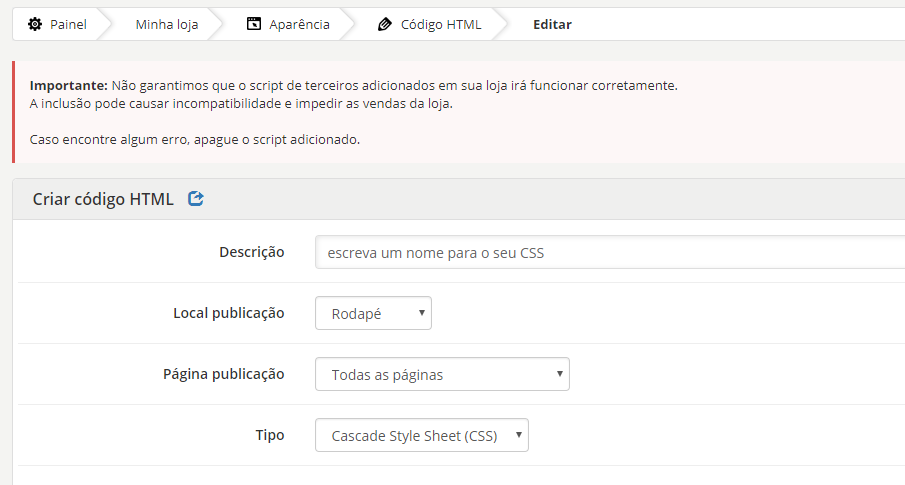Click the pencil icon beside Código HTML
The image size is (905, 485).
click(x=385, y=24)
